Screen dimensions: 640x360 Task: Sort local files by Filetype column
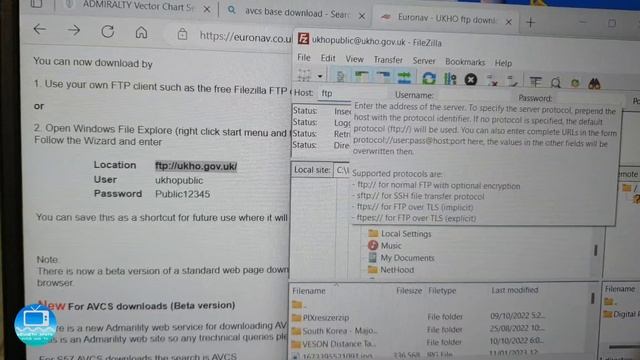coord(442,291)
